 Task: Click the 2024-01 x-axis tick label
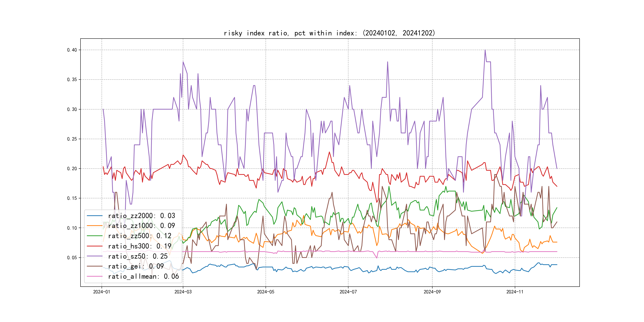pyautogui.click(x=102, y=292)
